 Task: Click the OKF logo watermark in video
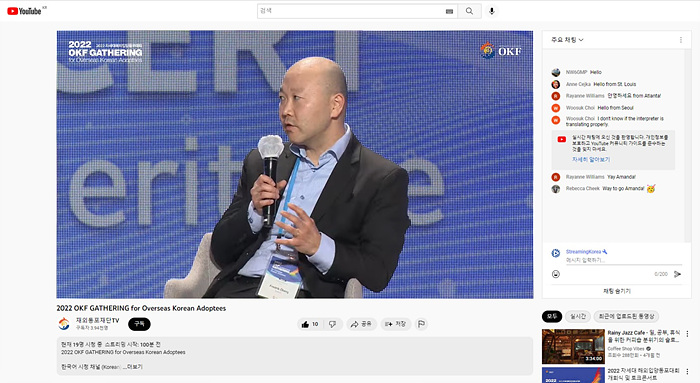tap(501, 50)
